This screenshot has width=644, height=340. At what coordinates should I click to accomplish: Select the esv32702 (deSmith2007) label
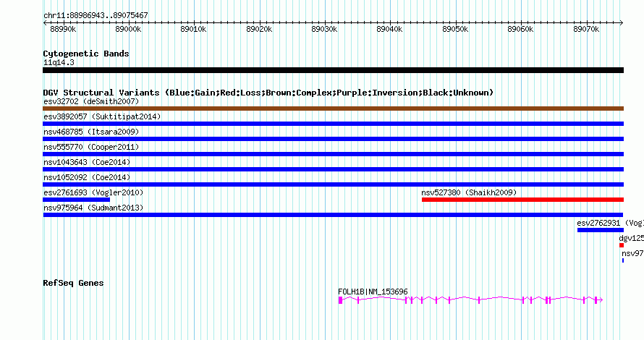click(91, 101)
